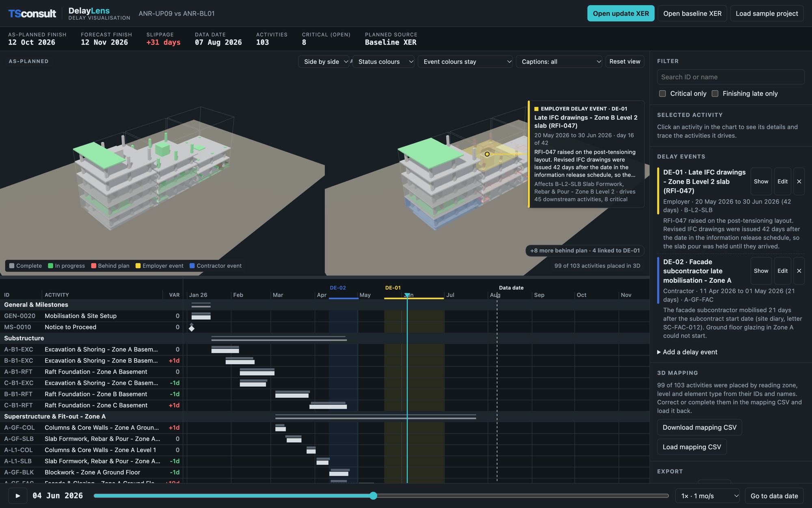This screenshot has width=812, height=508.
Task: Remove delay event DE-01 with X
Action: 799,181
